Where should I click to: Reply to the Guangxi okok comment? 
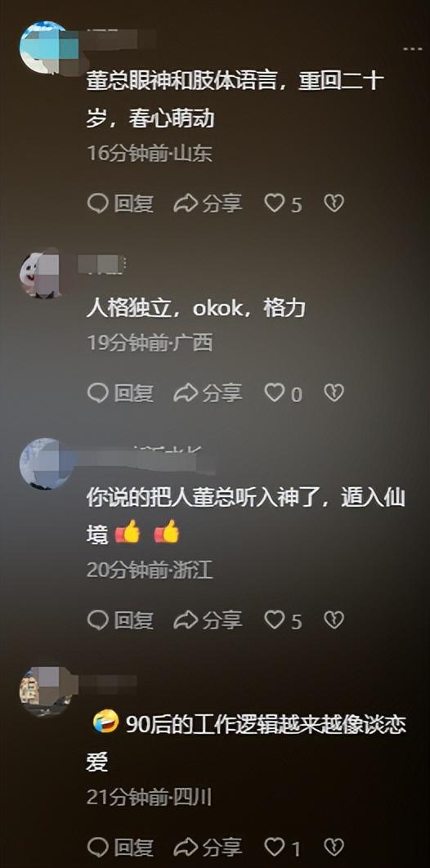(x=120, y=393)
